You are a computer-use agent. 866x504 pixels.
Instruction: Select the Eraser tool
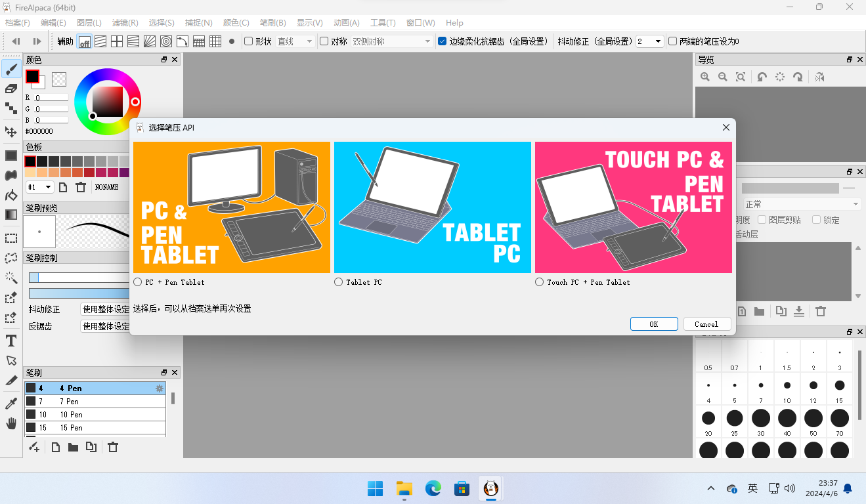[11, 89]
